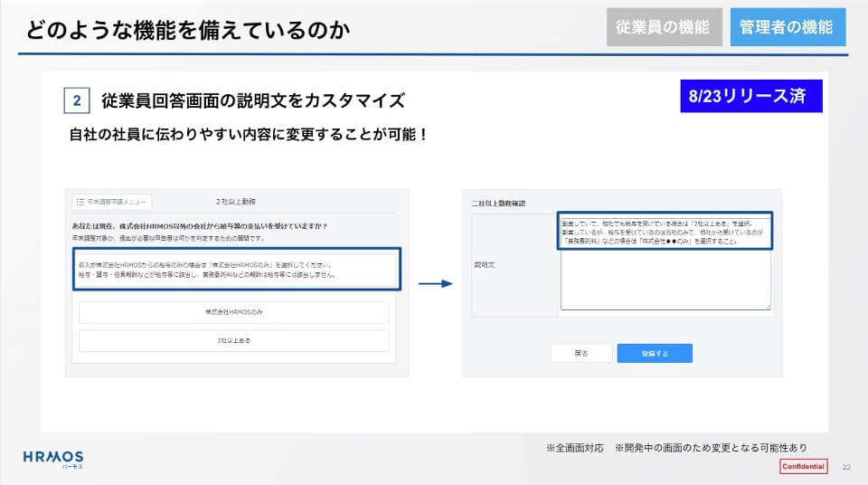Image resolution: width=868 pixels, height=485 pixels.
Task: Click the numbered "2" box icon
Action: [x=77, y=100]
